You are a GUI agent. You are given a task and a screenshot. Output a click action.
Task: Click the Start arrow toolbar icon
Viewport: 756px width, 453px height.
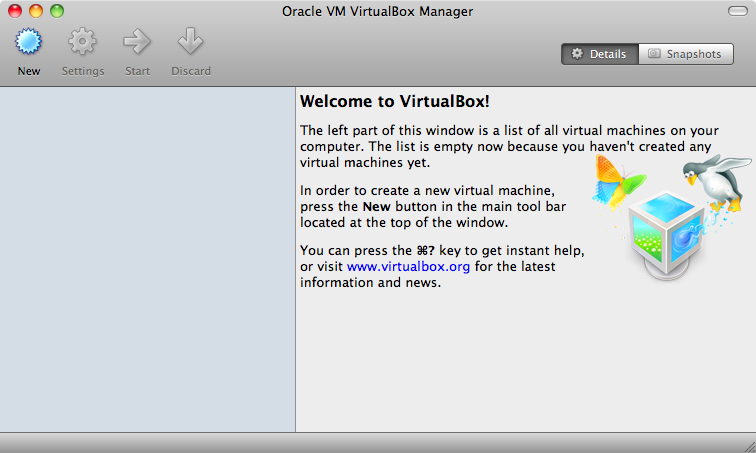[137, 42]
